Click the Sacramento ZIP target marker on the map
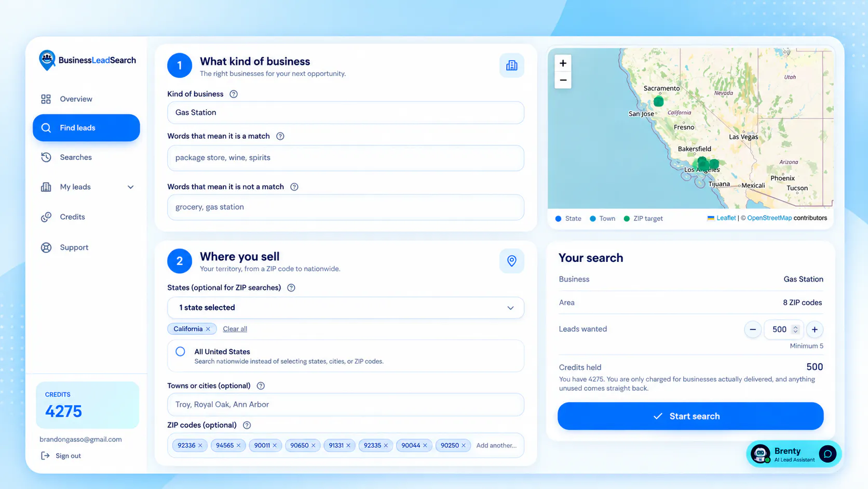Image resolution: width=868 pixels, height=489 pixels. click(658, 101)
